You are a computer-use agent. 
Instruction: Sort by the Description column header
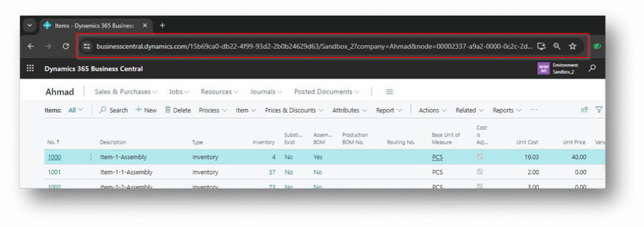click(x=113, y=142)
